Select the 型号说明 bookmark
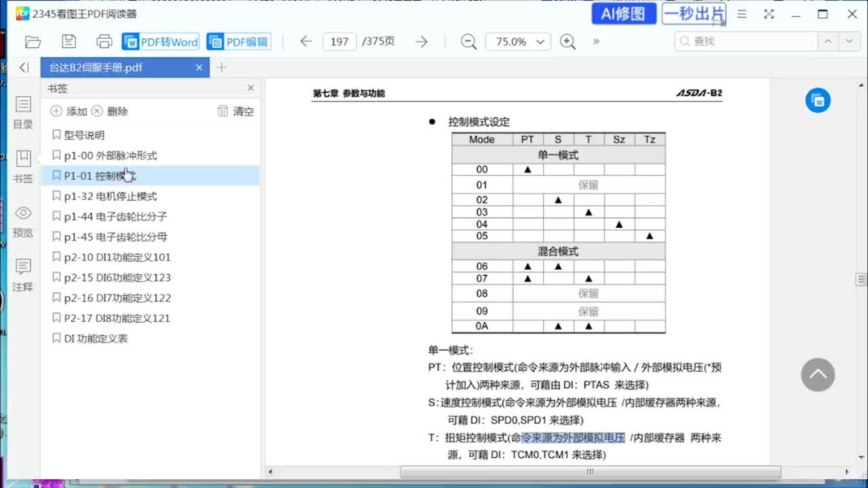Viewport: 868px width, 488px height. coord(151,135)
